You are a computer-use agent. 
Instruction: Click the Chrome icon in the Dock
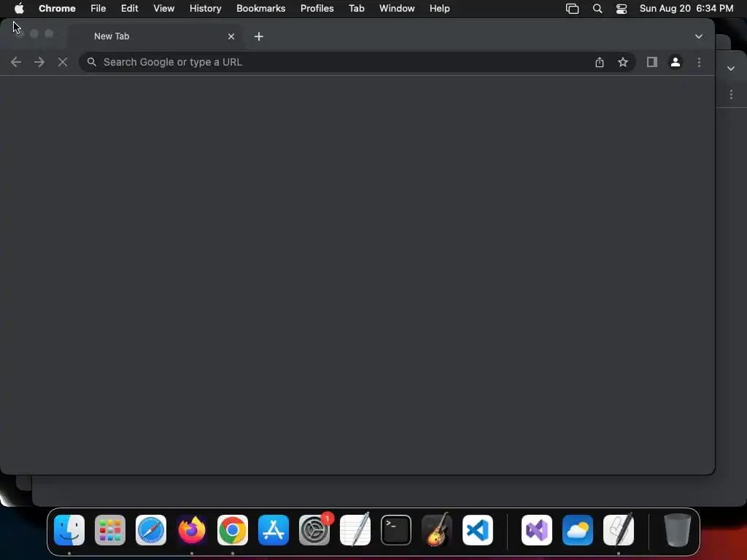click(233, 530)
